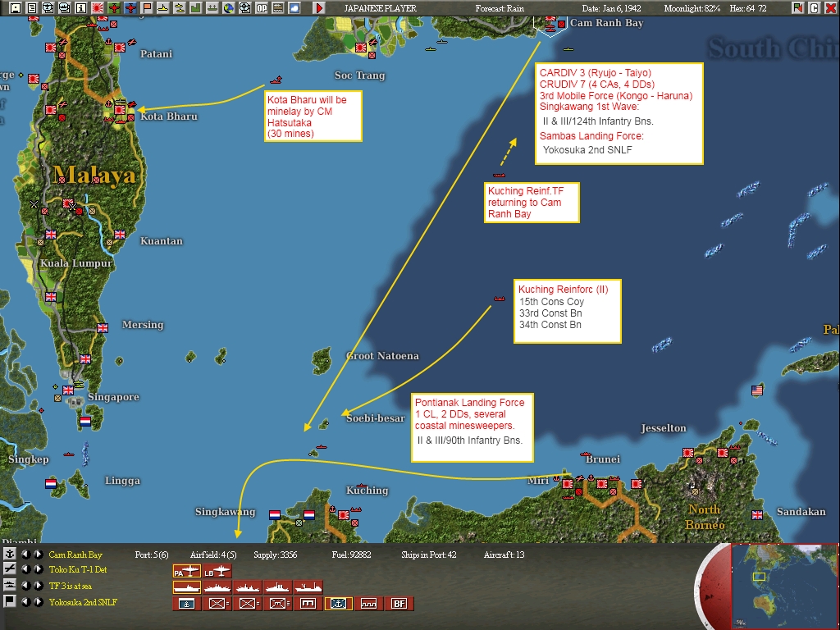Go to next land unit after Yokosuka SNLF
This screenshot has height=630, width=840.
pos(38,601)
